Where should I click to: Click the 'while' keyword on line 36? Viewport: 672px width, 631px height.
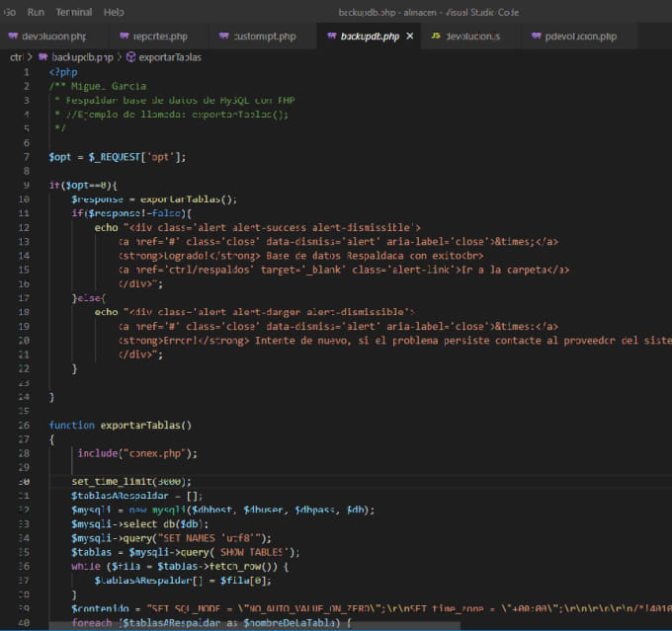point(86,566)
